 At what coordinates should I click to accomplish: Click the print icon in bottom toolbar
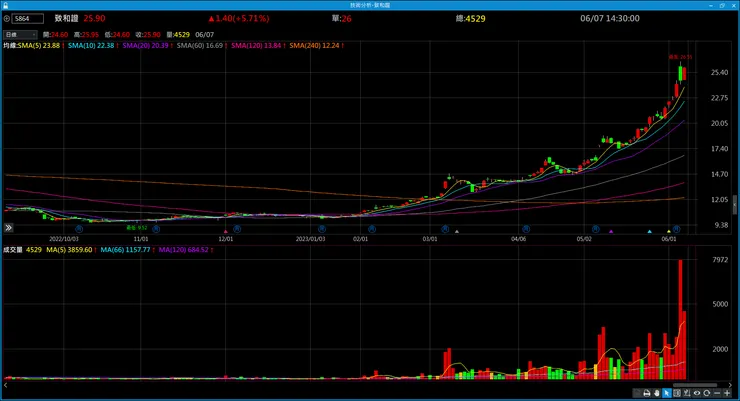coord(647,393)
